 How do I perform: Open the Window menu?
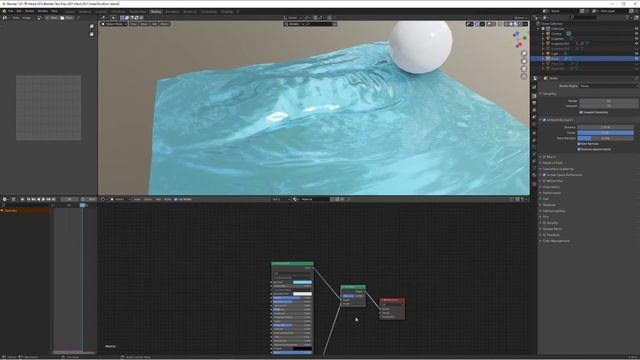coord(42,11)
